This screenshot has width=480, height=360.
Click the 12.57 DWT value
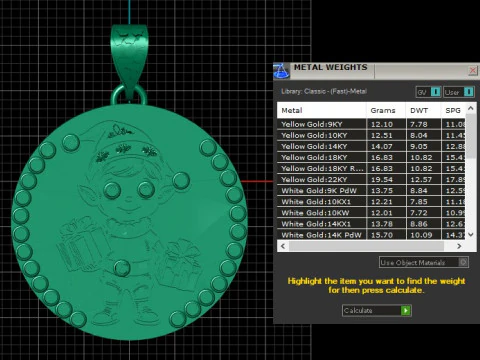click(x=421, y=179)
